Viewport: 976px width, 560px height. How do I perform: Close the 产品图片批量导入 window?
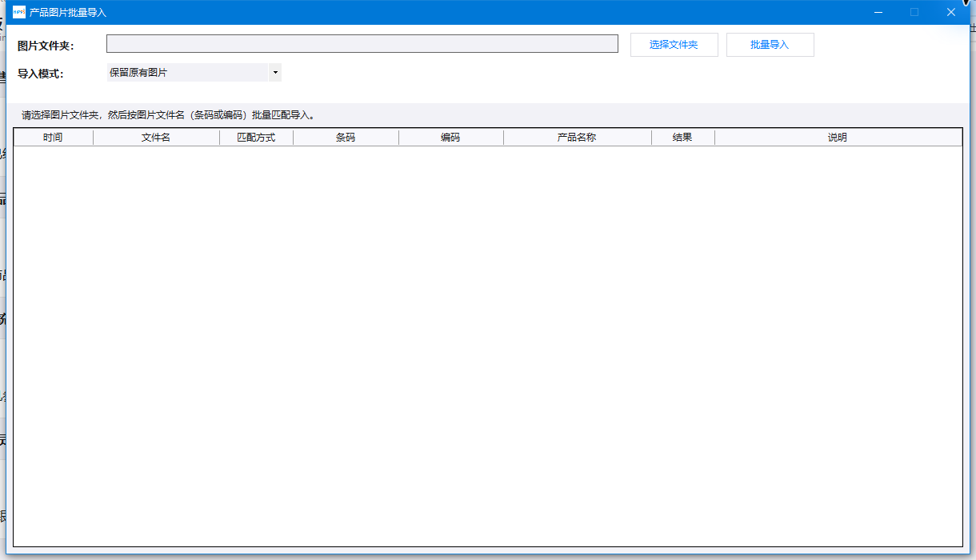951,12
